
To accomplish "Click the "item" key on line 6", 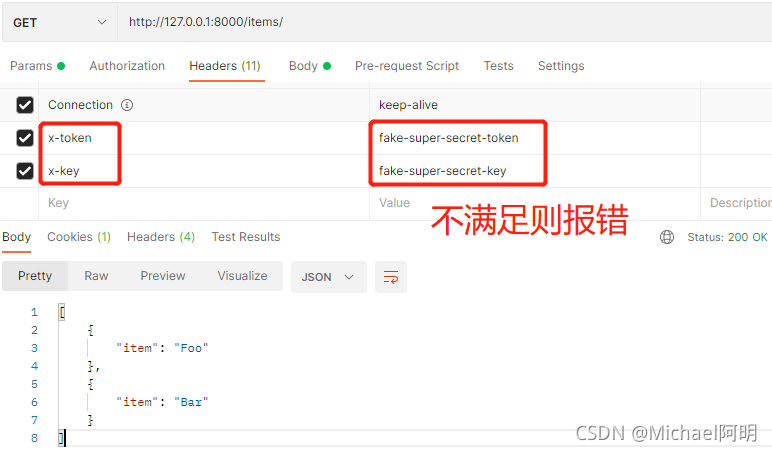I will pyautogui.click(x=137, y=402).
